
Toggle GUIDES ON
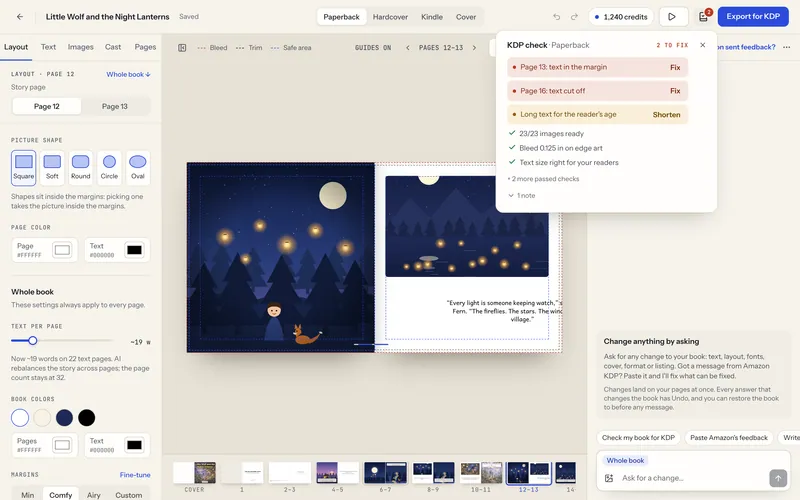pyautogui.click(x=373, y=47)
